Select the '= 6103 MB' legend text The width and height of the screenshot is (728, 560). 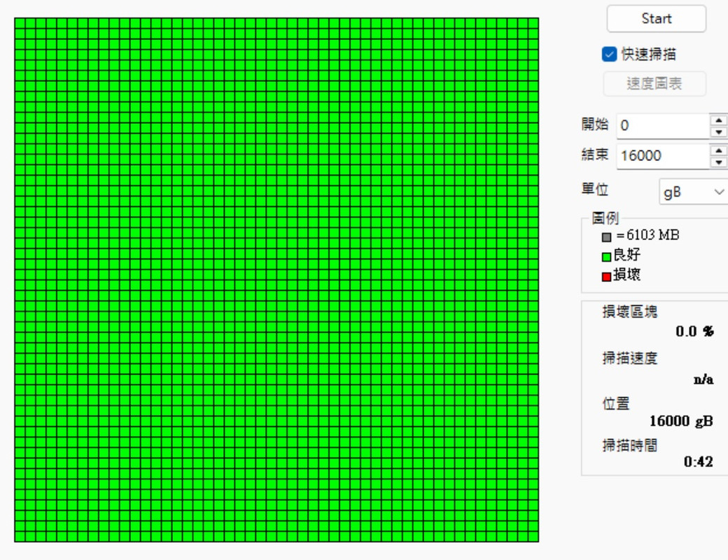pyautogui.click(x=647, y=235)
